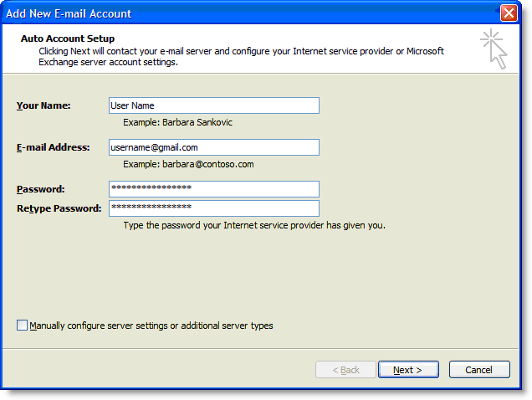This screenshot has width=532, height=400.
Task: Click the 'Auto Account Setup' heading
Action: (x=68, y=38)
